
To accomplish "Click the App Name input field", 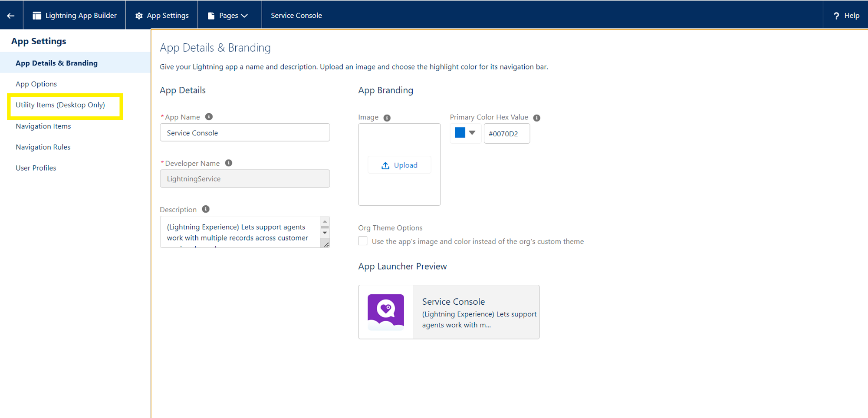I will point(245,132).
